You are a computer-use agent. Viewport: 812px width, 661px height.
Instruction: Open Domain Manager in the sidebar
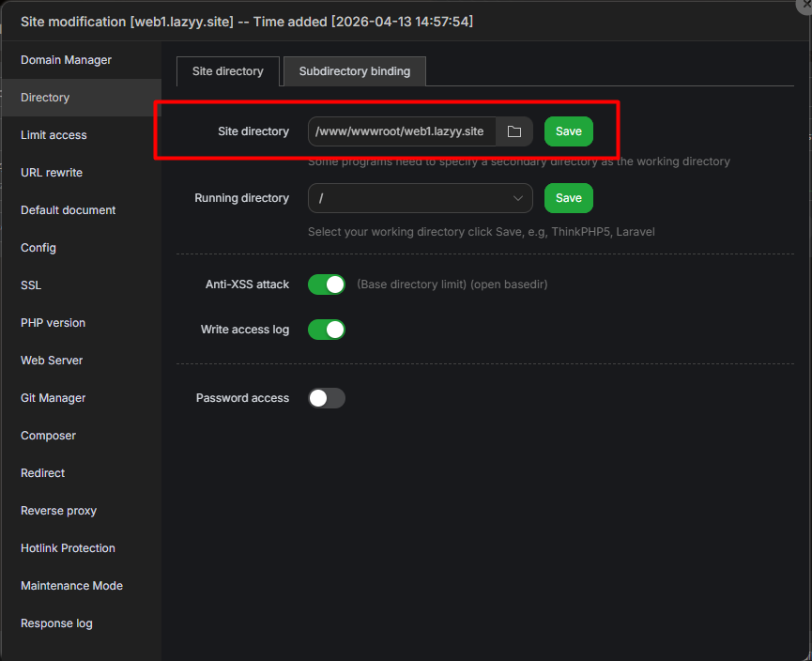click(x=66, y=60)
